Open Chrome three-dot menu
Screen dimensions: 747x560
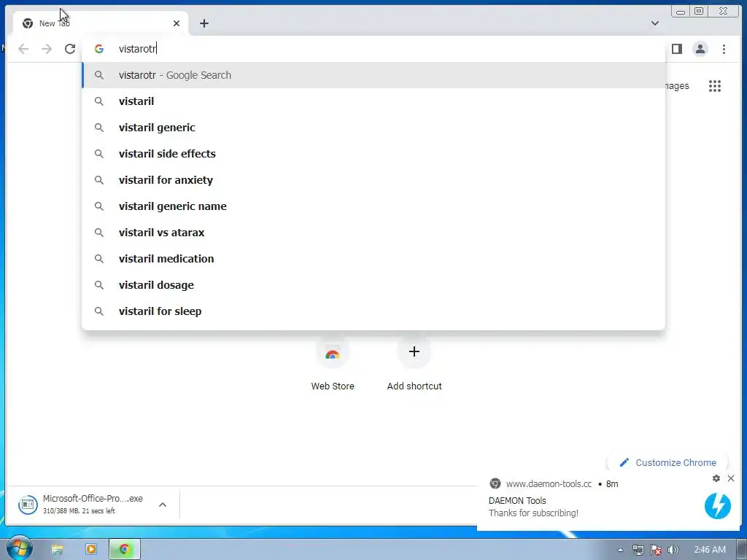click(724, 49)
